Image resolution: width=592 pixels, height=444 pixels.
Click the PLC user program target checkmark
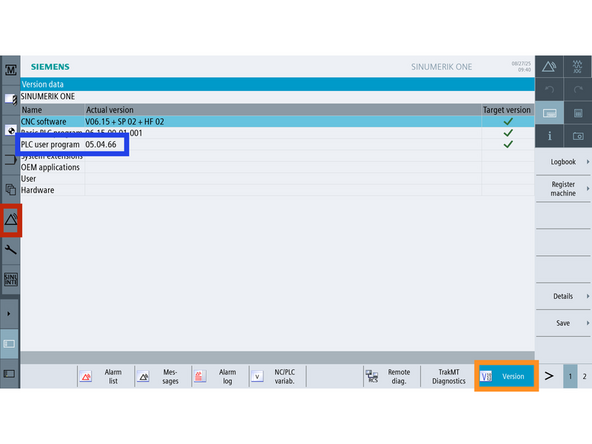[x=508, y=144]
